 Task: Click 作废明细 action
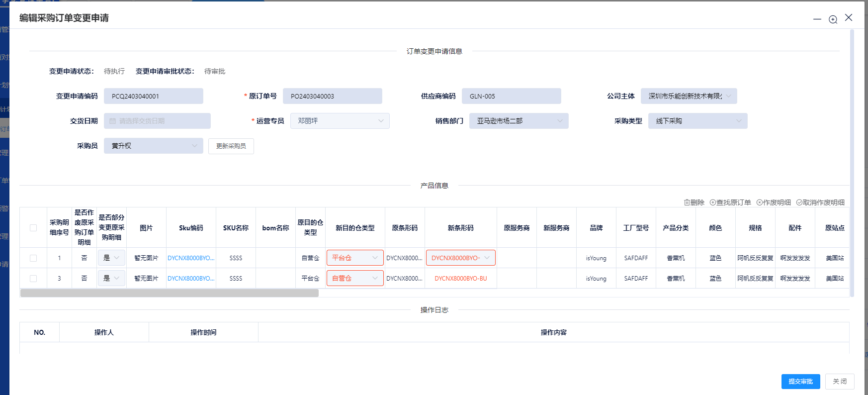pyautogui.click(x=774, y=202)
